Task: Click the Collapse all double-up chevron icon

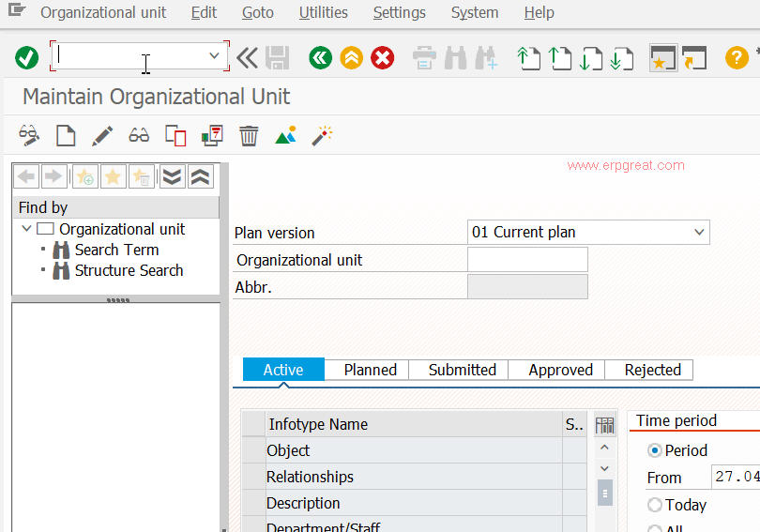Action: (200, 176)
